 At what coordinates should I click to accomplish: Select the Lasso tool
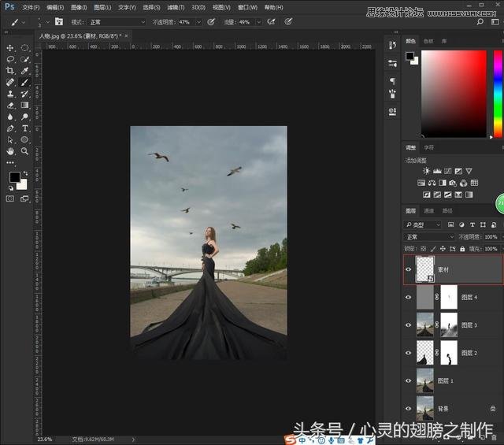click(x=10, y=59)
